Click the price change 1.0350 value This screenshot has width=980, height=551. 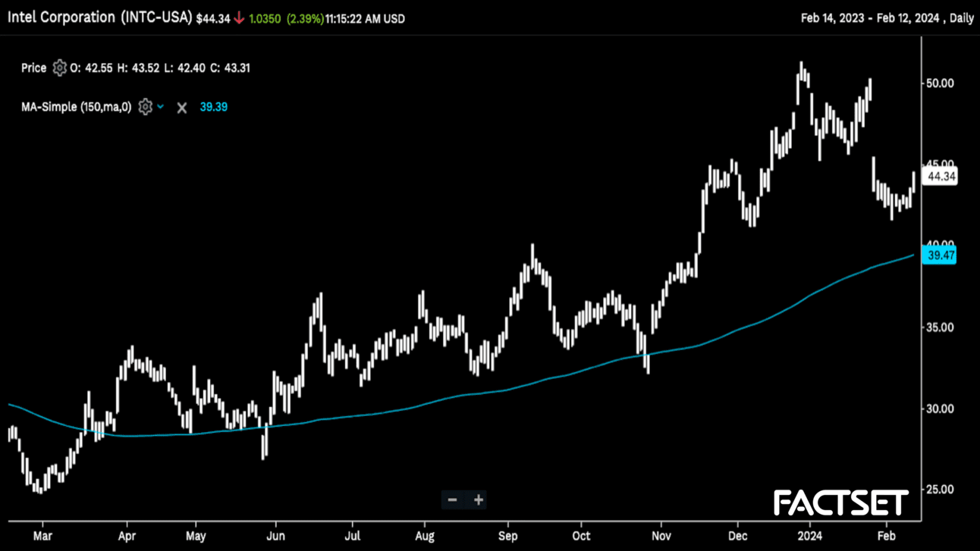265,19
